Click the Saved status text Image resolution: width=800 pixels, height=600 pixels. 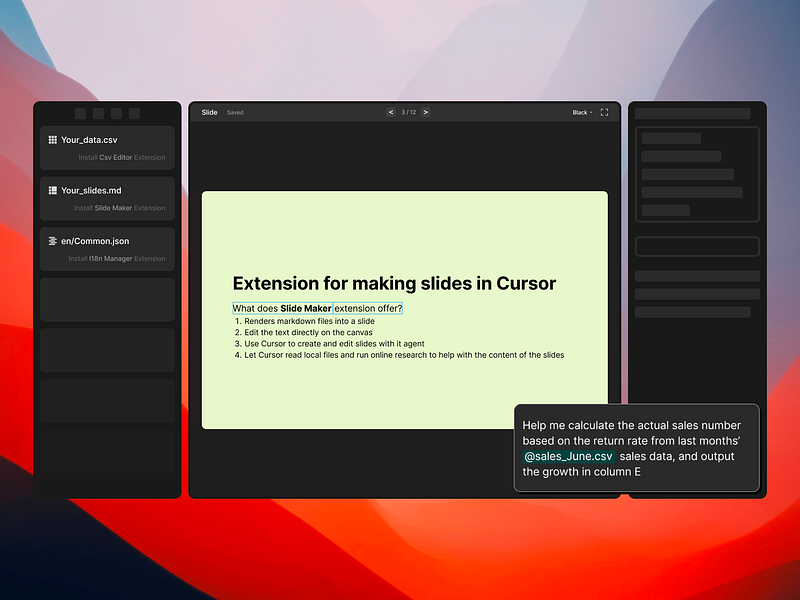235,113
